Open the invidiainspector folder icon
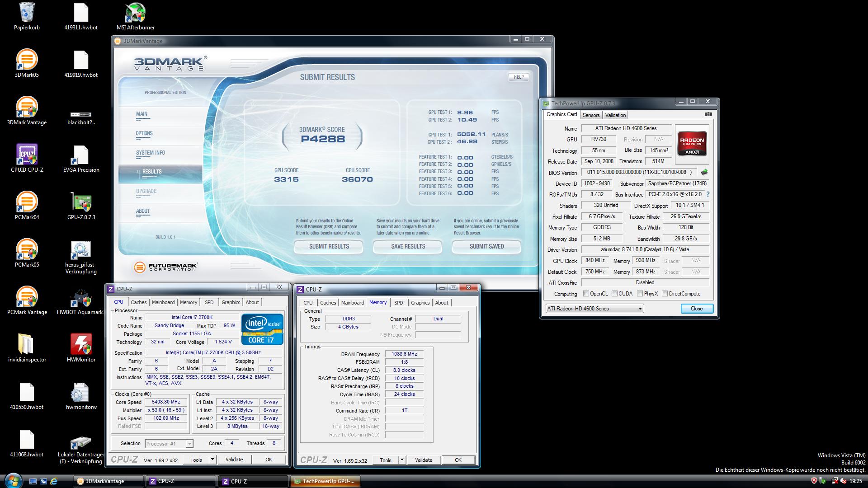This screenshot has width=868, height=488. [x=27, y=348]
